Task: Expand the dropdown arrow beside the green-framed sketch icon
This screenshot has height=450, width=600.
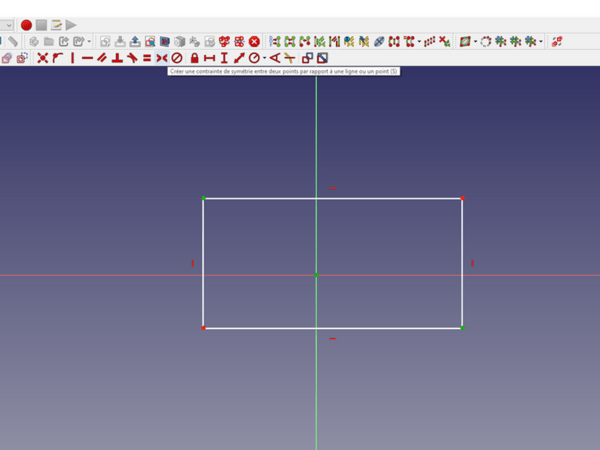Action: [x=476, y=42]
